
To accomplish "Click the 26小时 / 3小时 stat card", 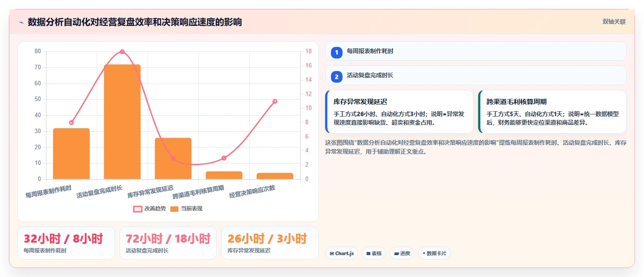I will [x=270, y=243].
